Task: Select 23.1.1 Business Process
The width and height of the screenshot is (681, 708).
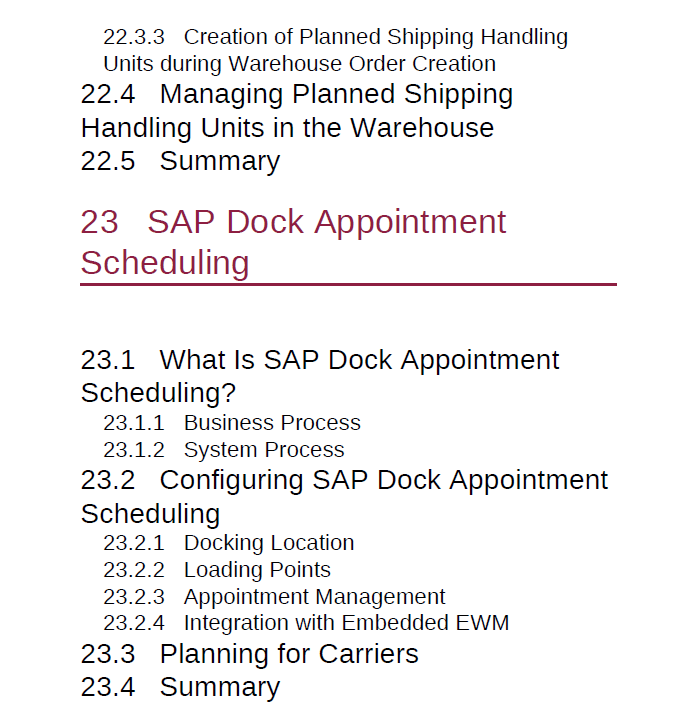Action: (x=232, y=423)
